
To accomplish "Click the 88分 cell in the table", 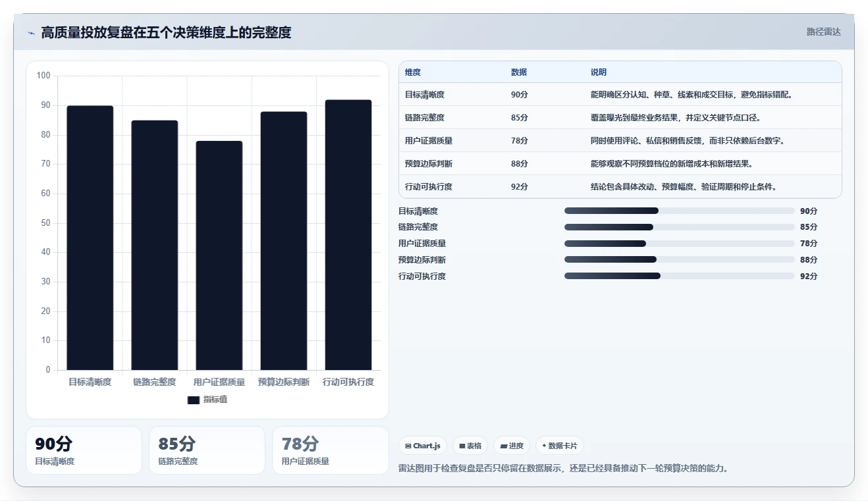I will pyautogui.click(x=520, y=164).
